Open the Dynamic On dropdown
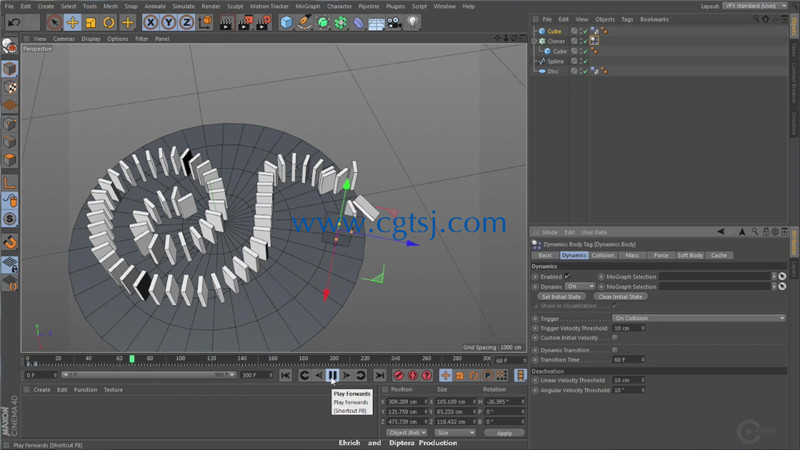 pos(580,287)
